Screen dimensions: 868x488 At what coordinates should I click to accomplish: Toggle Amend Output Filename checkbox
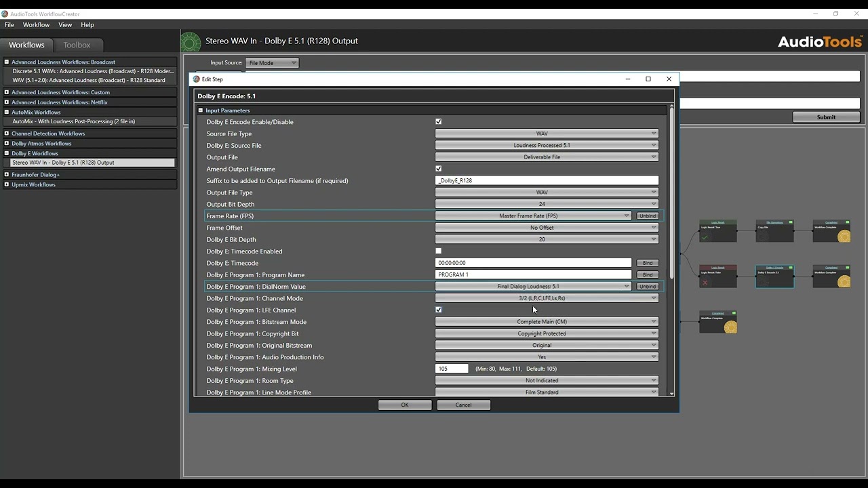click(438, 169)
